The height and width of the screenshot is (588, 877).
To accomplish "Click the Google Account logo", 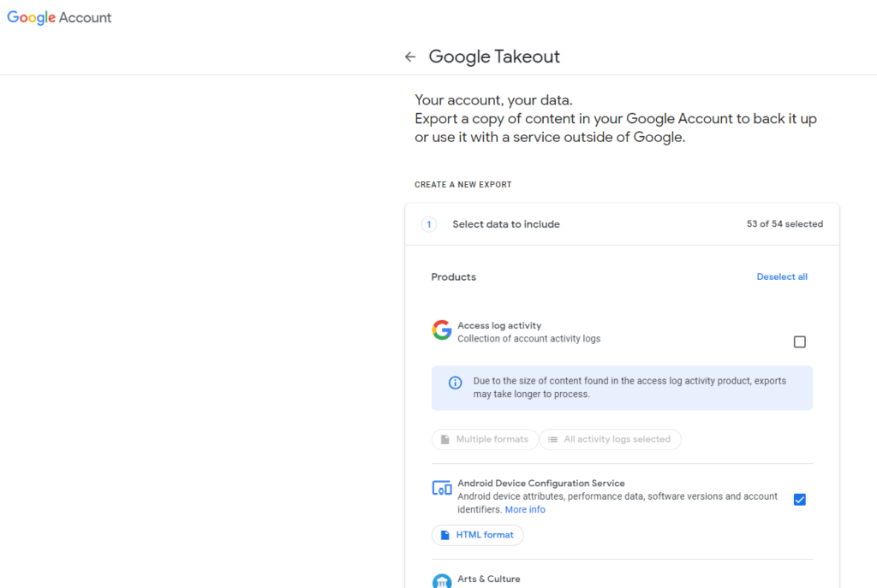I will coord(58,17).
